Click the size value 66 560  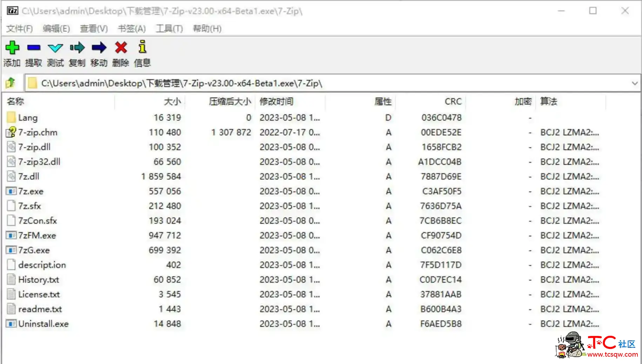click(x=167, y=162)
